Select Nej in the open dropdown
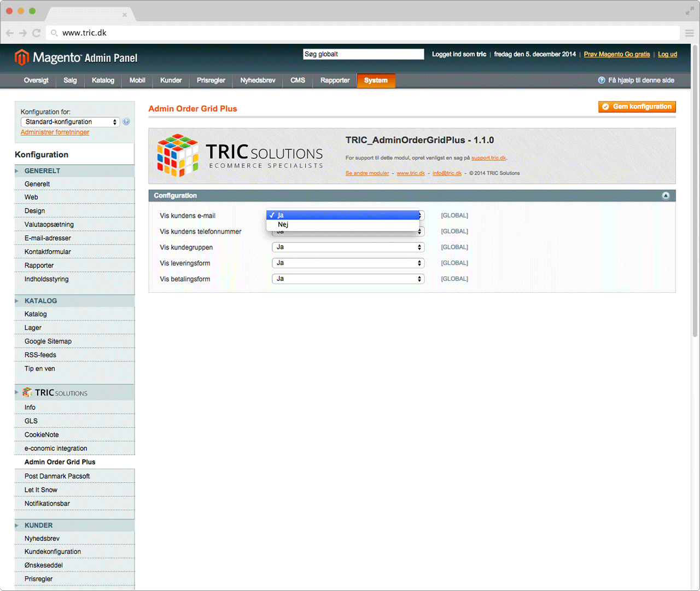The height and width of the screenshot is (591, 700). click(x=283, y=224)
